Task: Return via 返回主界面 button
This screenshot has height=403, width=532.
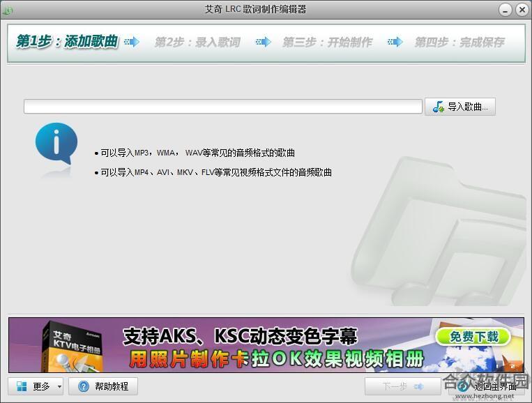Action: [486, 386]
